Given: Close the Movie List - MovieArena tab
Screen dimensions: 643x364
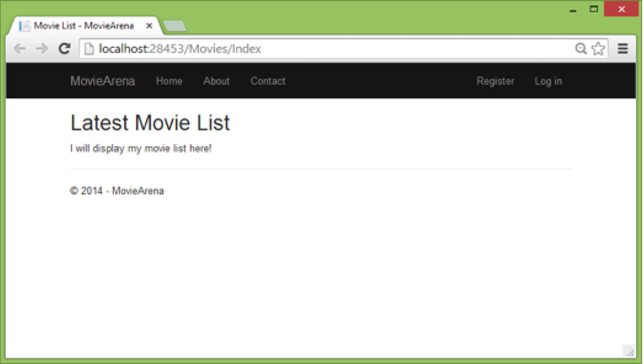Looking at the screenshot, I should [149, 25].
